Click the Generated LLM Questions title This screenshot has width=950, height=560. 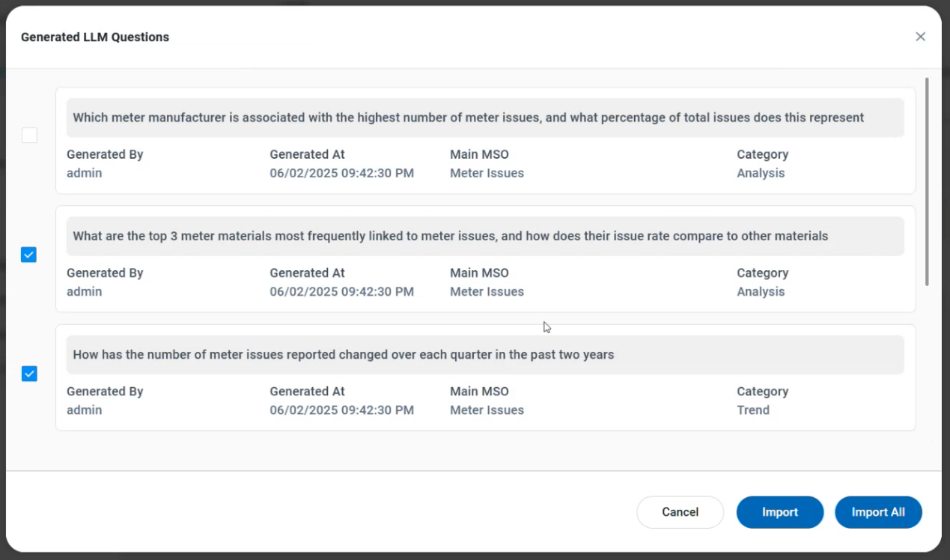click(95, 37)
